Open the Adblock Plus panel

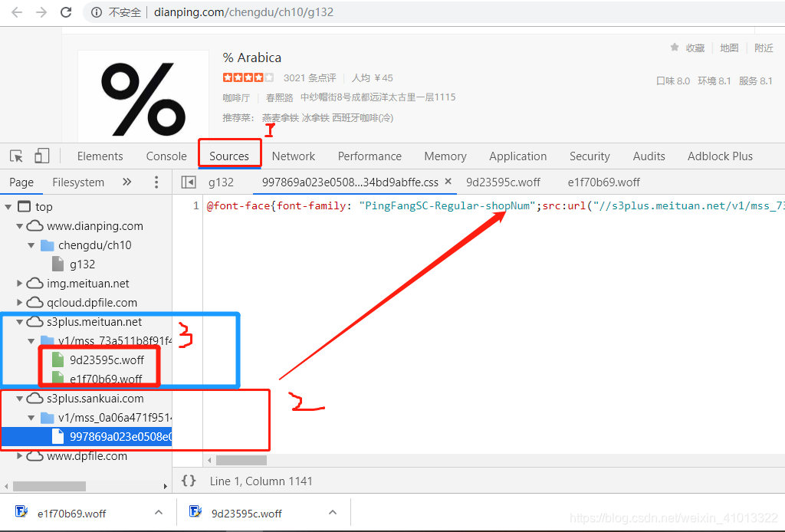click(720, 156)
